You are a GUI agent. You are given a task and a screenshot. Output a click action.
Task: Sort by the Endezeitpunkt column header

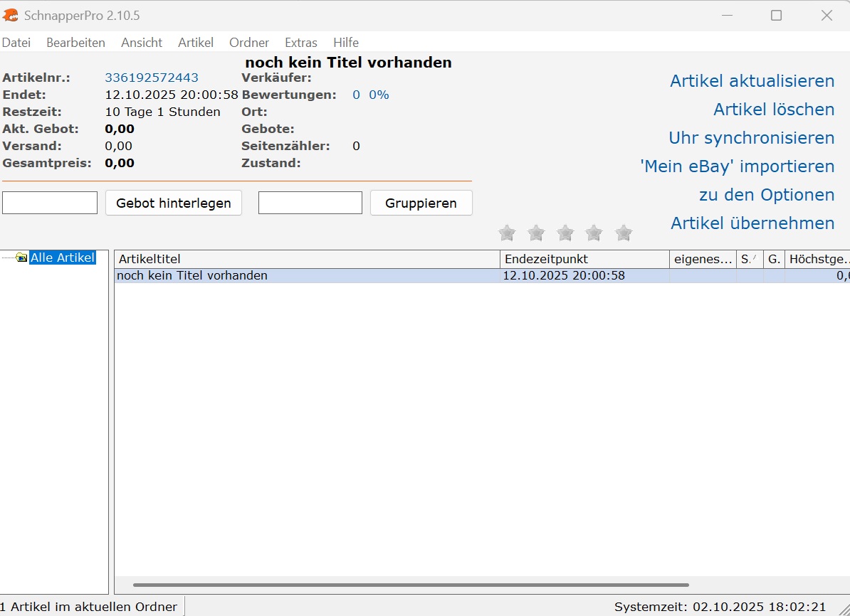click(584, 260)
